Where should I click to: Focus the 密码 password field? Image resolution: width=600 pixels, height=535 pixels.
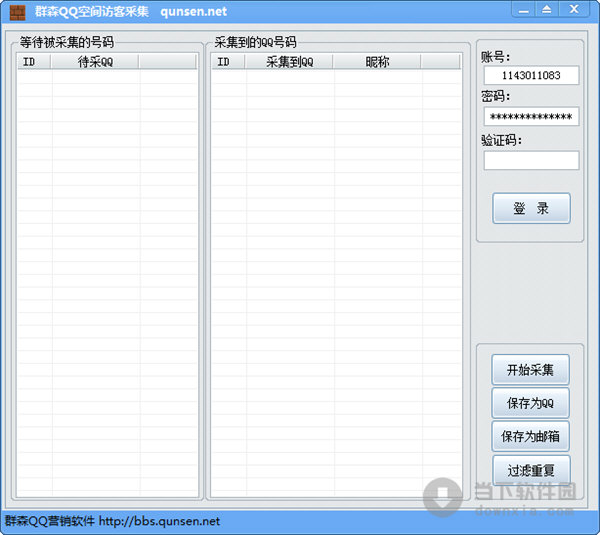531,116
